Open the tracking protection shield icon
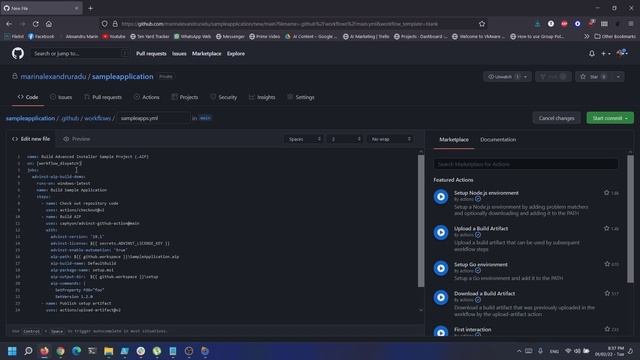This screenshot has height=360, width=640. (104, 24)
